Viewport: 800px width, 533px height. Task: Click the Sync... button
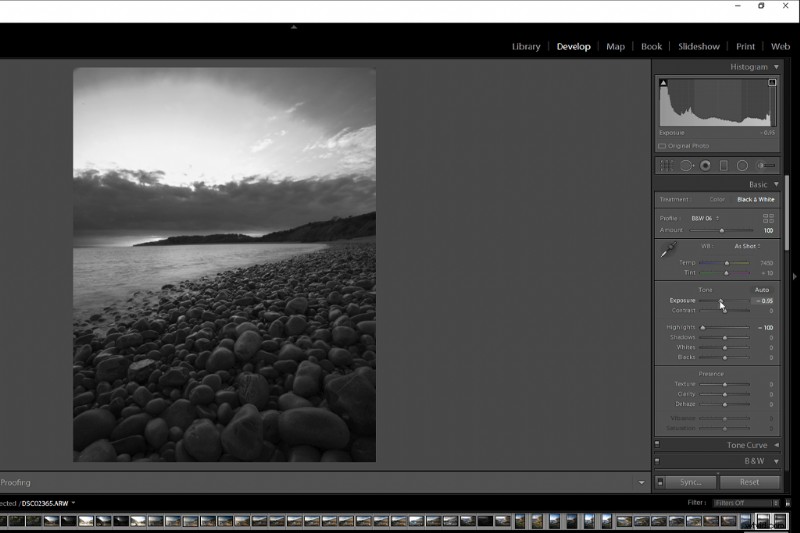(x=691, y=482)
